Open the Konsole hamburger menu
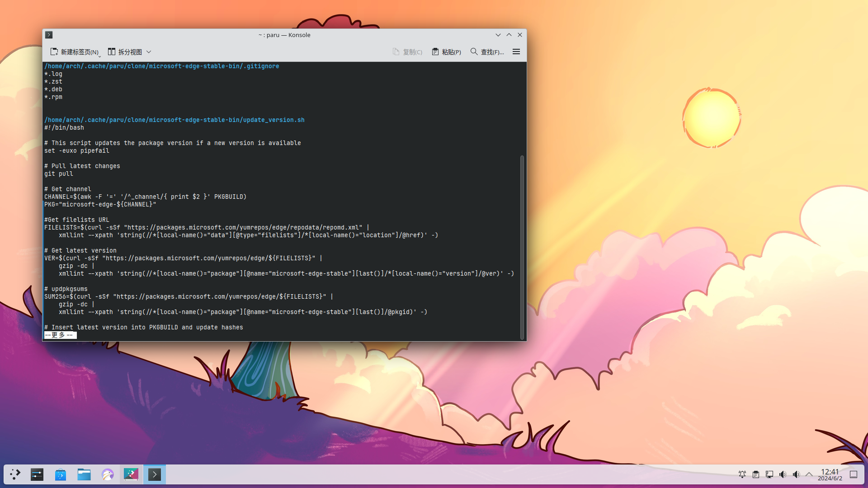The width and height of the screenshot is (868, 488). tap(516, 52)
